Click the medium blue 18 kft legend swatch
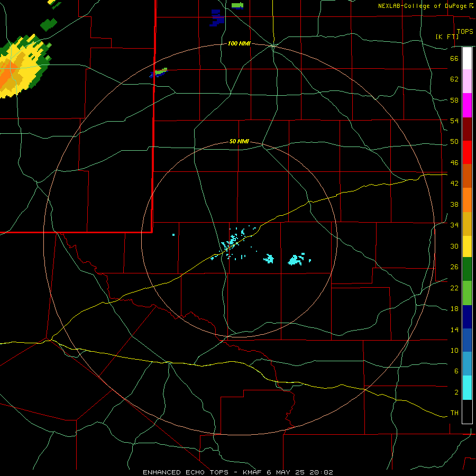 (467, 340)
